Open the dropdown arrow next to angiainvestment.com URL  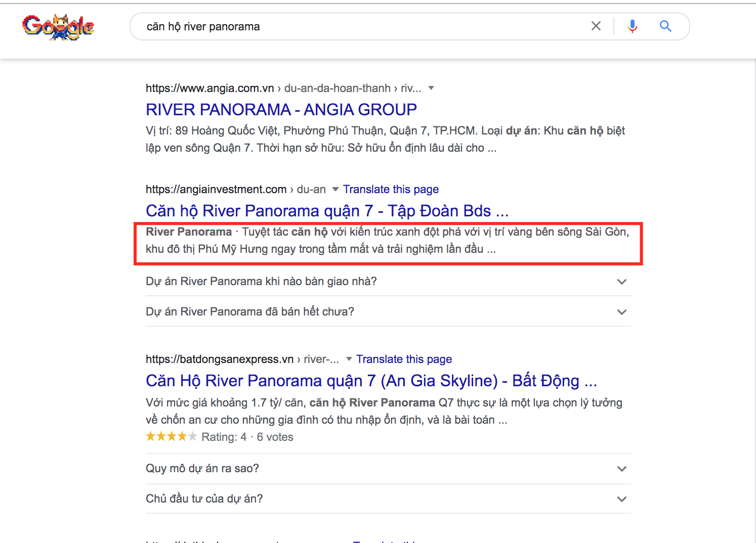pyautogui.click(x=335, y=190)
